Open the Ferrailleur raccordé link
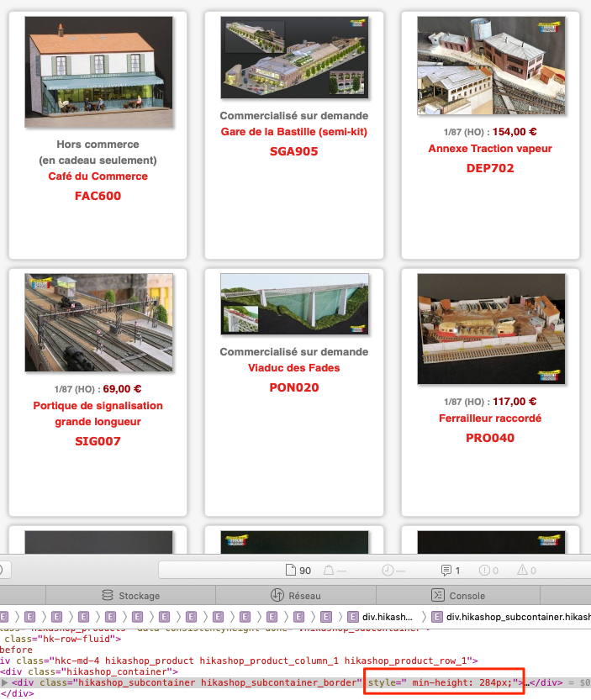 tap(490, 418)
